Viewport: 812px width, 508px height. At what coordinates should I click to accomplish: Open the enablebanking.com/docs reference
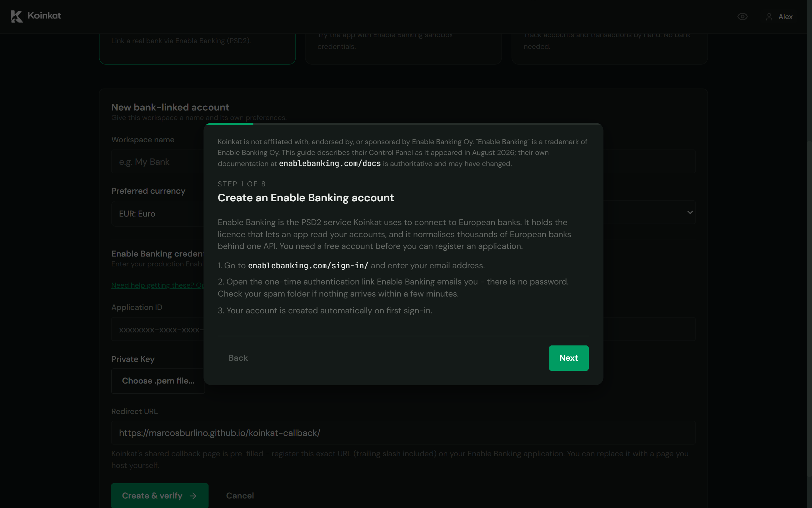pos(330,164)
